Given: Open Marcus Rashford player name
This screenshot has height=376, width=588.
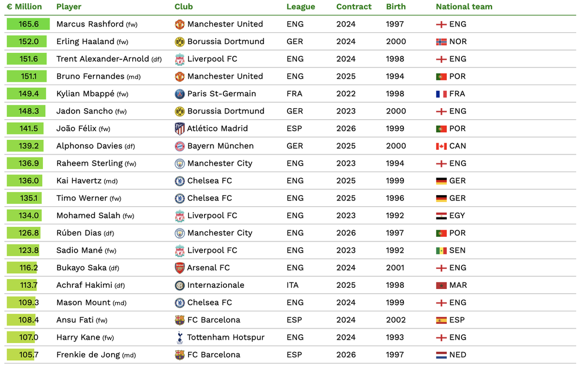Looking at the screenshot, I should [90, 24].
